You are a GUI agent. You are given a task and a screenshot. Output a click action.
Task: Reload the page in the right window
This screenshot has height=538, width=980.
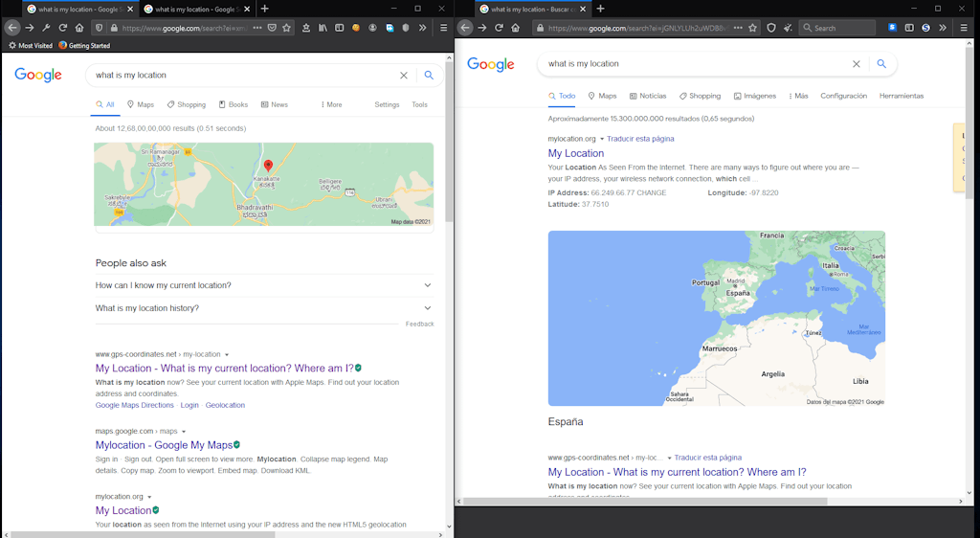point(499,28)
